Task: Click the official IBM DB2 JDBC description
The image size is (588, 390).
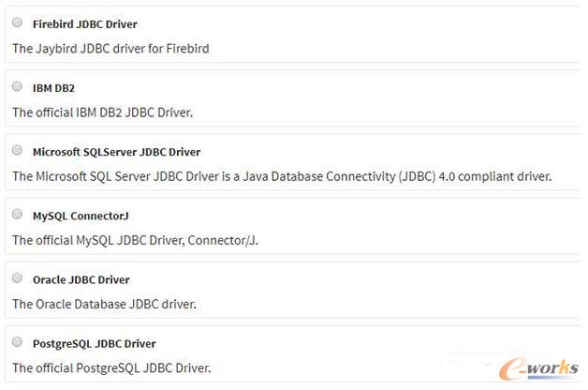Action: click(102, 112)
